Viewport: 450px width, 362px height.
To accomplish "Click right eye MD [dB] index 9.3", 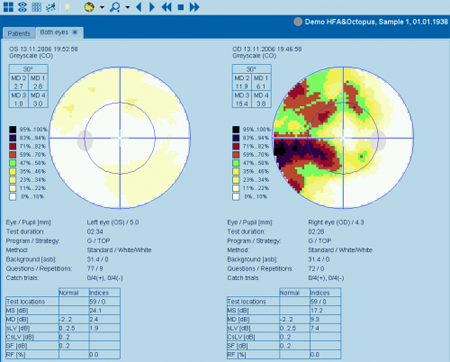I will (x=315, y=319).
